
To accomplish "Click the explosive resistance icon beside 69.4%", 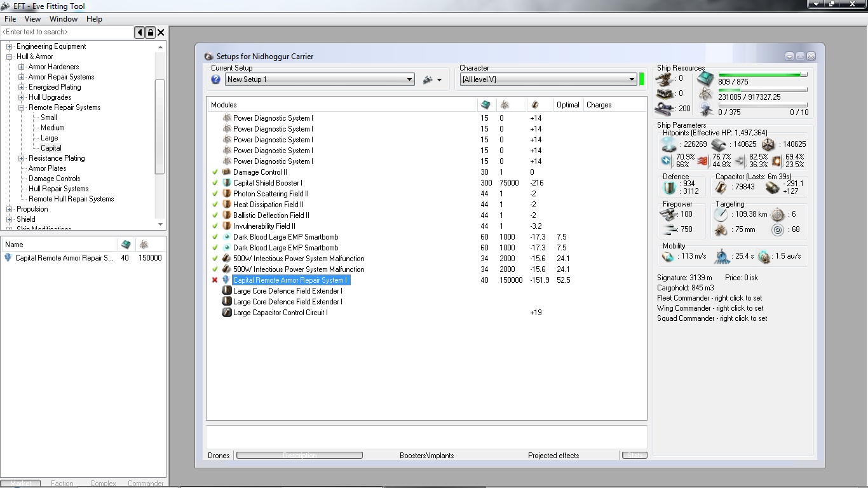I will click(x=776, y=160).
